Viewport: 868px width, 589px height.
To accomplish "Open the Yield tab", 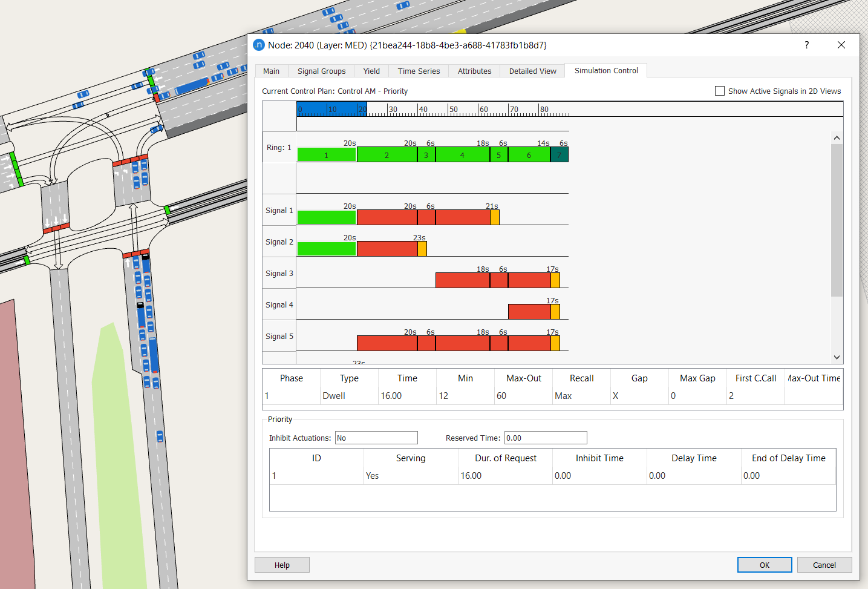I will tap(371, 71).
